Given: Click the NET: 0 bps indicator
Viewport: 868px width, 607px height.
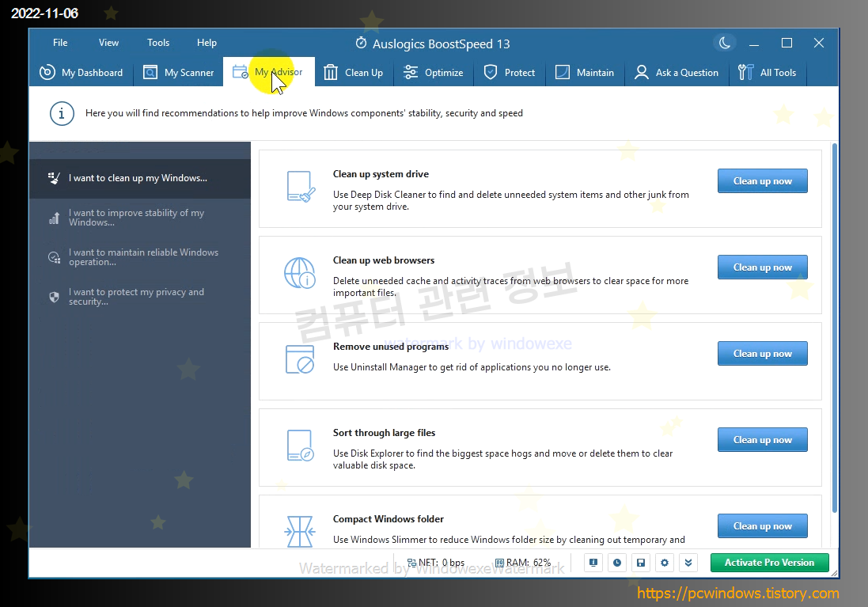Looking at the screenshot, I should [x=436, y=563].
